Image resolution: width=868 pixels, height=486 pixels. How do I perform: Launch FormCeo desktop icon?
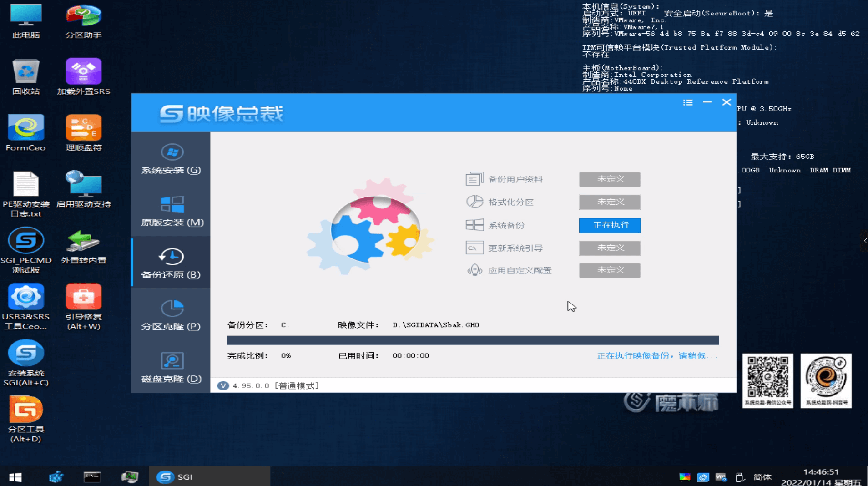point(26,133)
